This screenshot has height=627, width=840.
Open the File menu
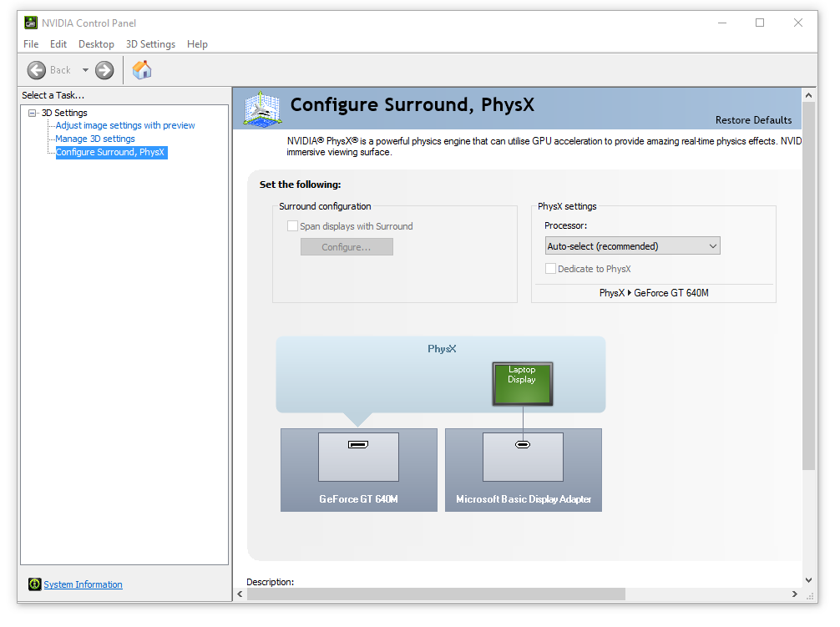click(x=31, y=44)
